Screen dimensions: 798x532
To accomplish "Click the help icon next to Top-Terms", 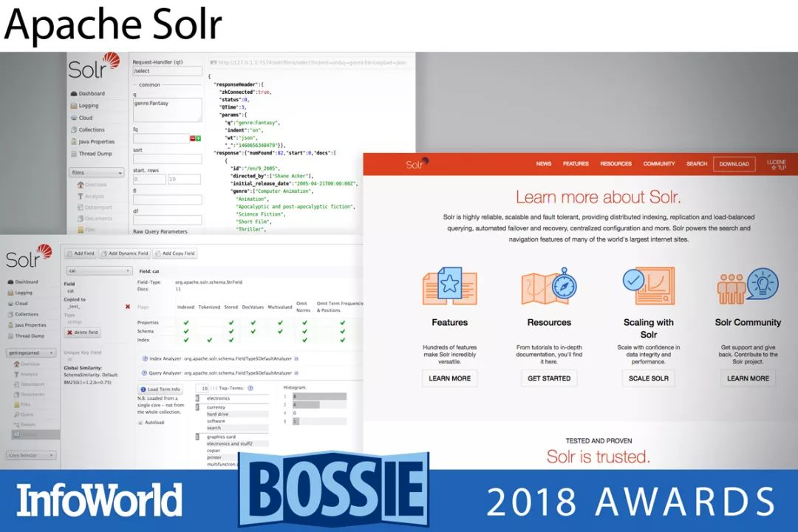I will (x=250, y=388).
